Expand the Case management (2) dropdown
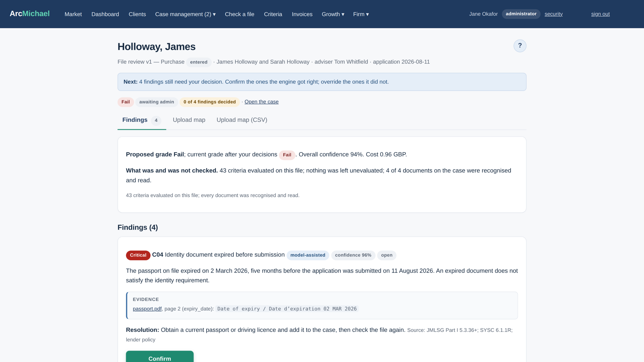Image resolution: width=644 pixels, height=362 pixels. 185,14
